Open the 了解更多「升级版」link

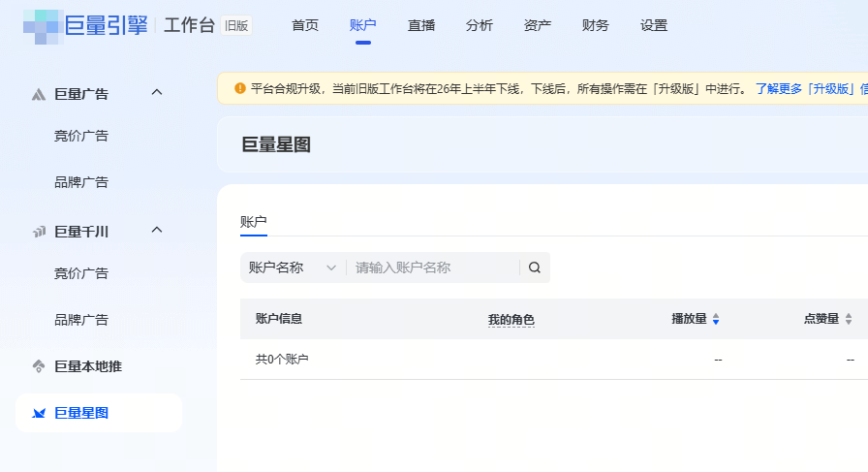(x=812, y=89)
